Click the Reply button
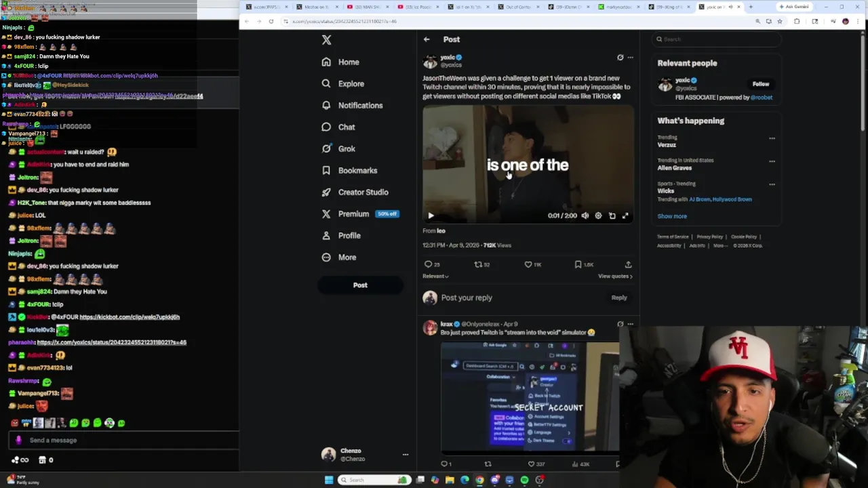Screen dimensions: 868x488 click(x=619, y=298)
